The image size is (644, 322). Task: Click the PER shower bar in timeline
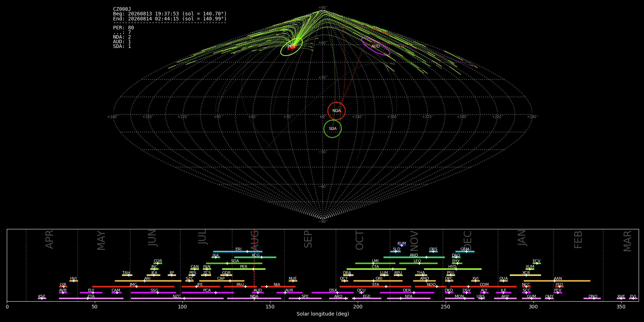click(244, 269)
